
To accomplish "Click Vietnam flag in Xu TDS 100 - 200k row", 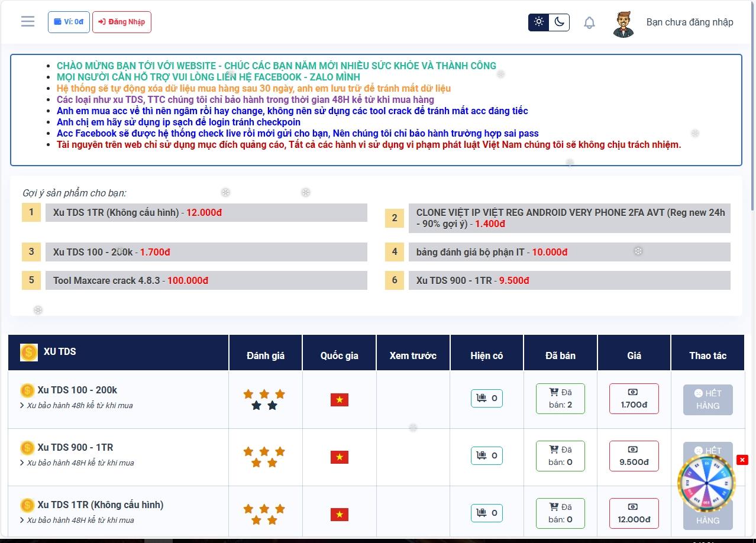I will (340, 400).
